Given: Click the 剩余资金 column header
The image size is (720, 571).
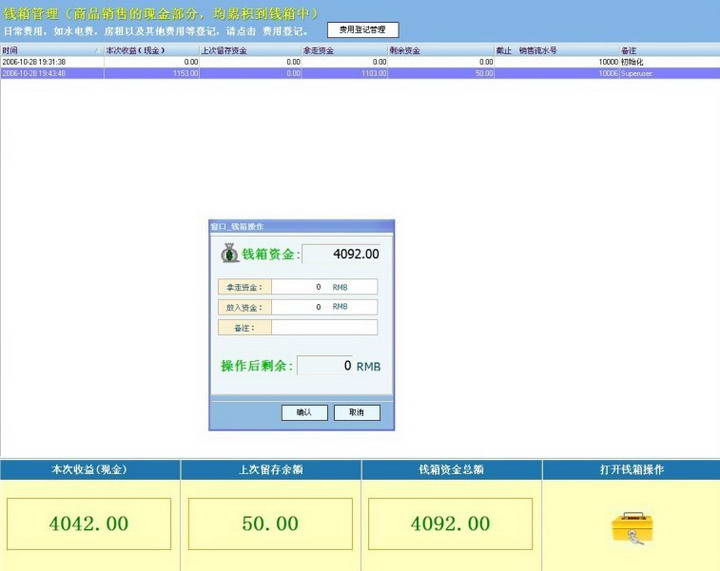Looking at the screenshot, I should click(x=441, y=50).
